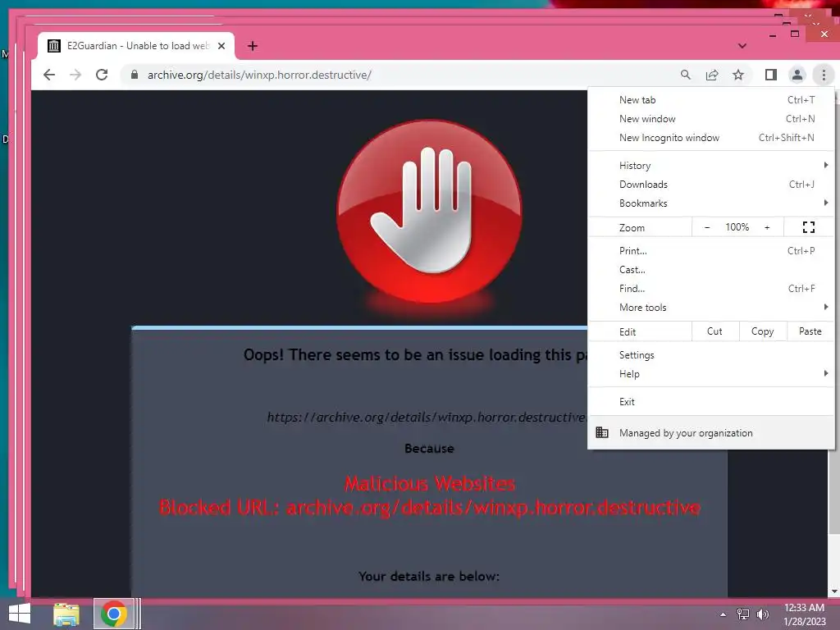This screenshot has width=840, height=630.
Task: Expand the History submenu
Action: click(711, 166)
